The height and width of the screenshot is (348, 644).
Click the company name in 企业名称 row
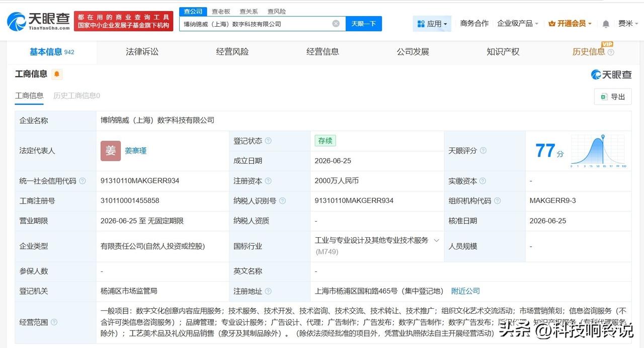pos(157,120)
